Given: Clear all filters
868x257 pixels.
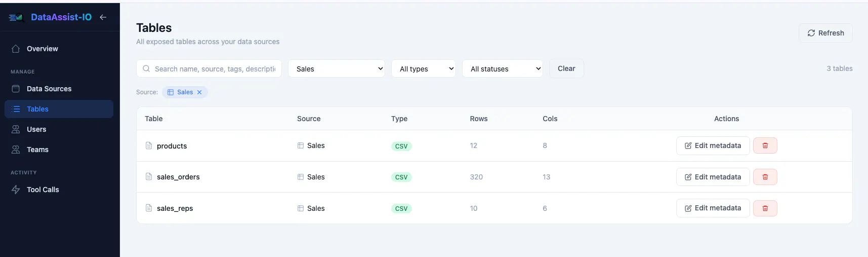Looking at the screenshot, I should coord(566,68).
